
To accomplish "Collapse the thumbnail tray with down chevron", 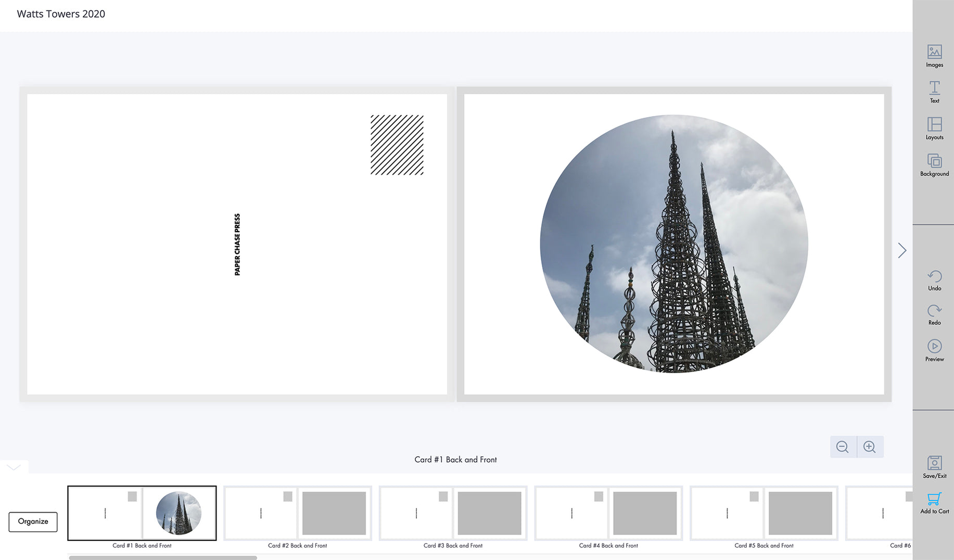I will (x=14, y=467).
